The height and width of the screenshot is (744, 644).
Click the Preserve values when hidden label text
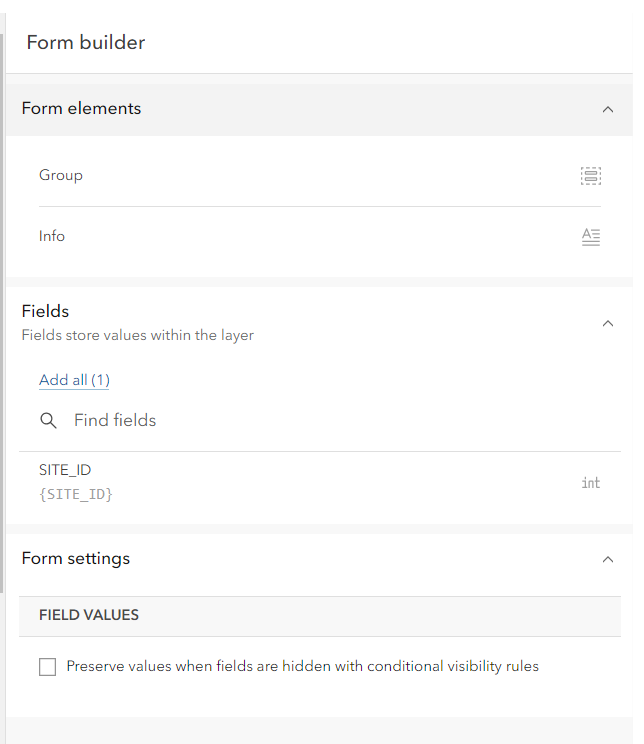click(x=302, y=666)
